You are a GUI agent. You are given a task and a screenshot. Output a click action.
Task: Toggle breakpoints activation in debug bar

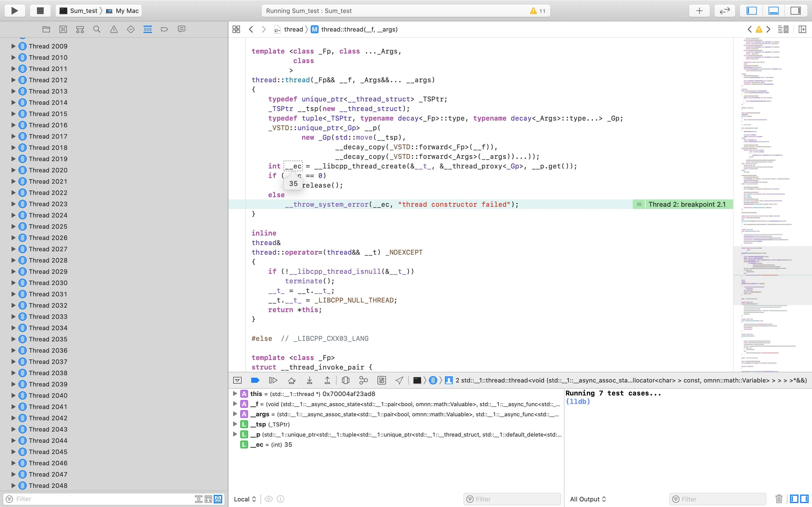(x=255, y=380)
